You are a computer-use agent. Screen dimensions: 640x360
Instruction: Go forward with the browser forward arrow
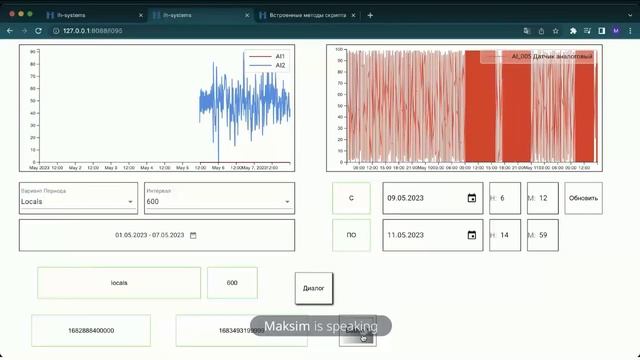coord(24,31)
